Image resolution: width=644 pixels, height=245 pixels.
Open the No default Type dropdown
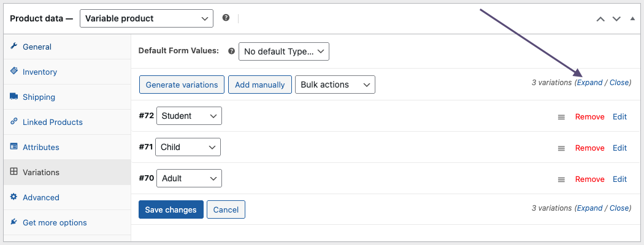(x=283, y=51)
